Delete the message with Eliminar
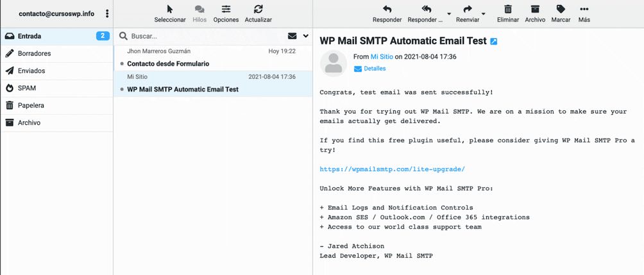The image size is (644, 275). pyautogui.click(x=508, y=13)
